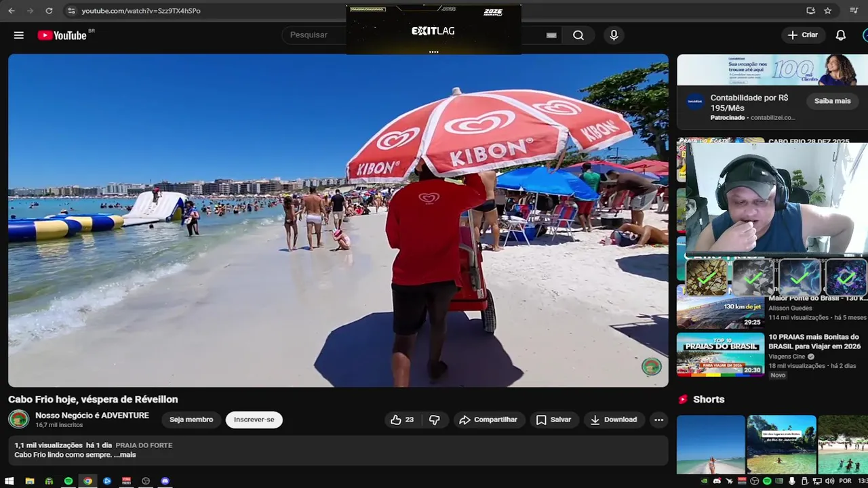Screen dimensions: 868x488
Task: Select the youtube.com URL in address bar
Action: pos(141,11)
